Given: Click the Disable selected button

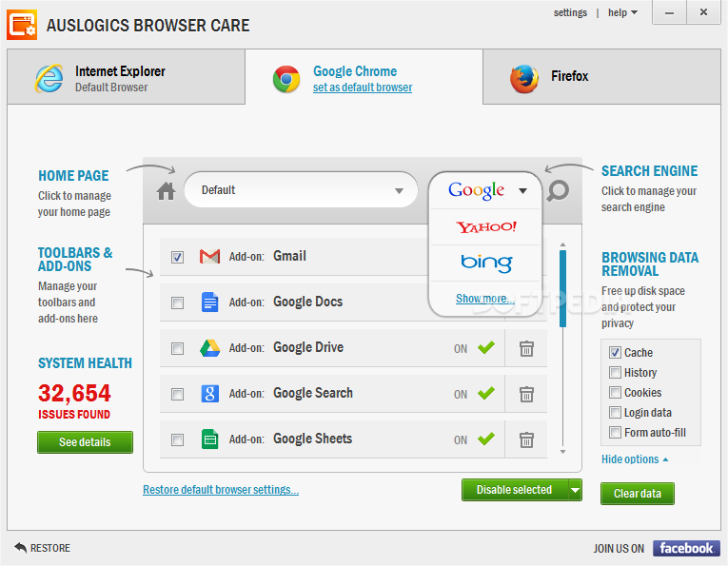Looking at the screenshot, I should pos(515,490).
